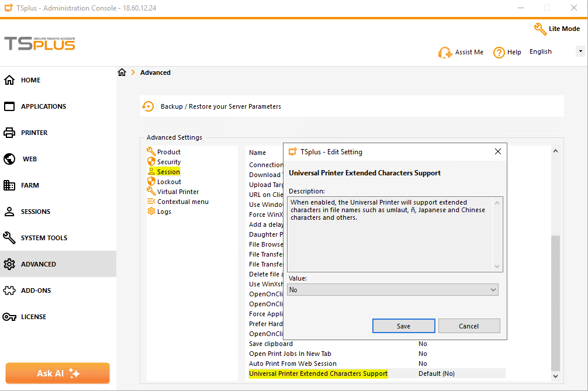The image size is (588, 391).
Task: Open the Ask AI assistant
Action: [x=58, y=373]
